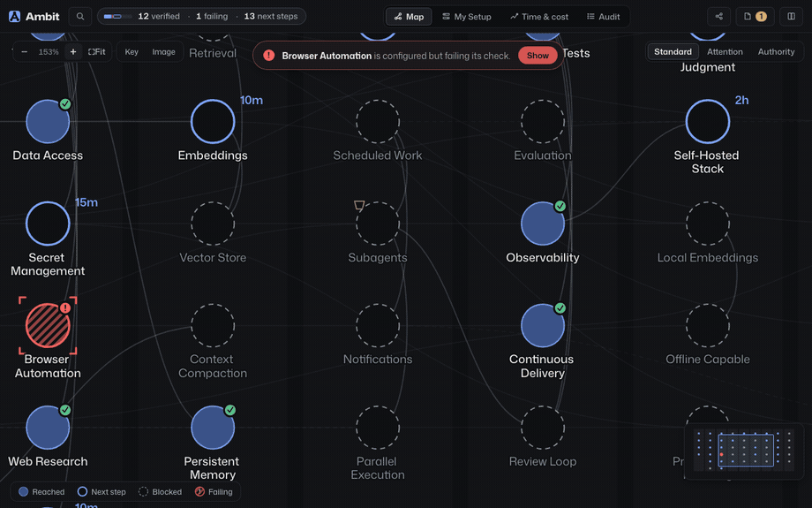812x508 pixels.
Task: Select the Secret Management node circle
Action: click(x=48, y=224)
